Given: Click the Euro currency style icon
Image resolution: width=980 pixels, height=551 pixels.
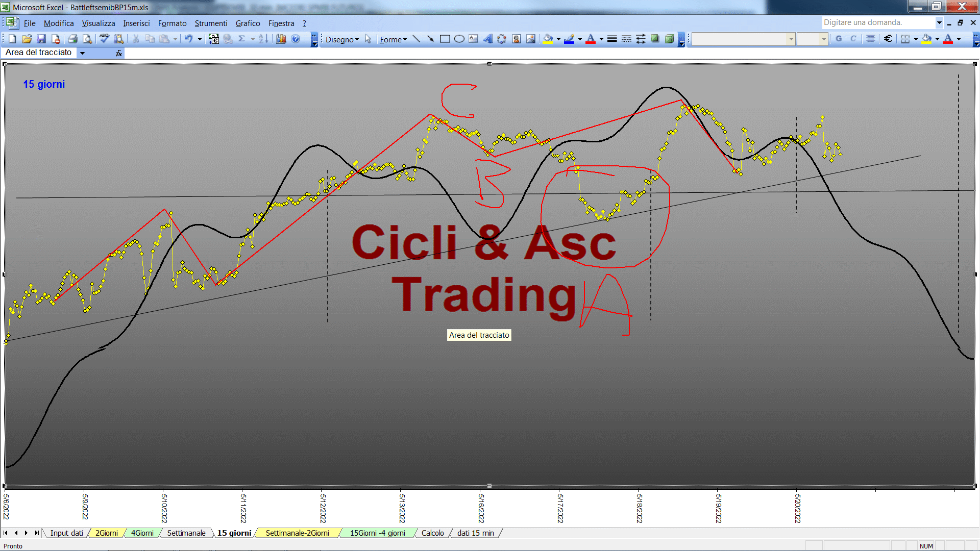Looking at the screenshot, I should pos(888,39).
